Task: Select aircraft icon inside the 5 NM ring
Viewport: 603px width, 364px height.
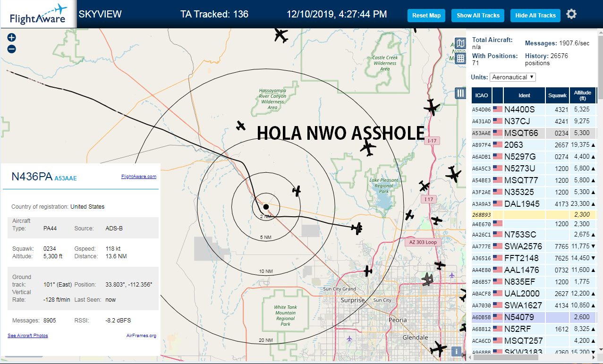Action: click(297, 191)
